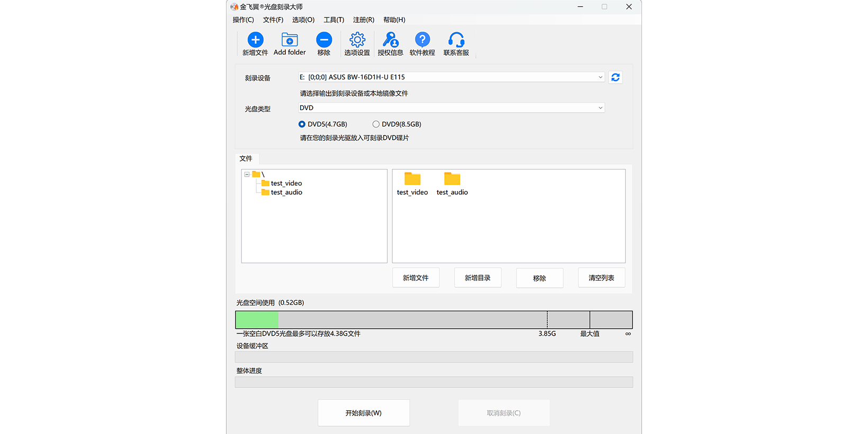Click the 移除 minus icon in toolbar

point(324,40)
